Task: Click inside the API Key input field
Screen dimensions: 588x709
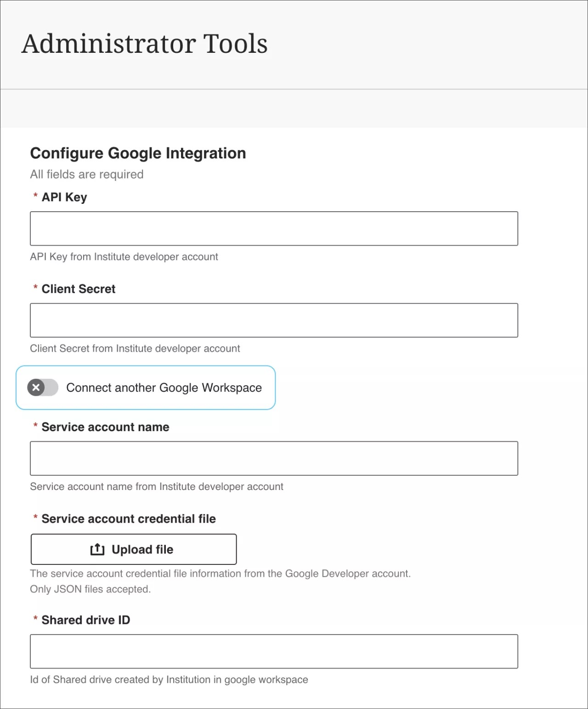Action: click(x=274, y=228)
